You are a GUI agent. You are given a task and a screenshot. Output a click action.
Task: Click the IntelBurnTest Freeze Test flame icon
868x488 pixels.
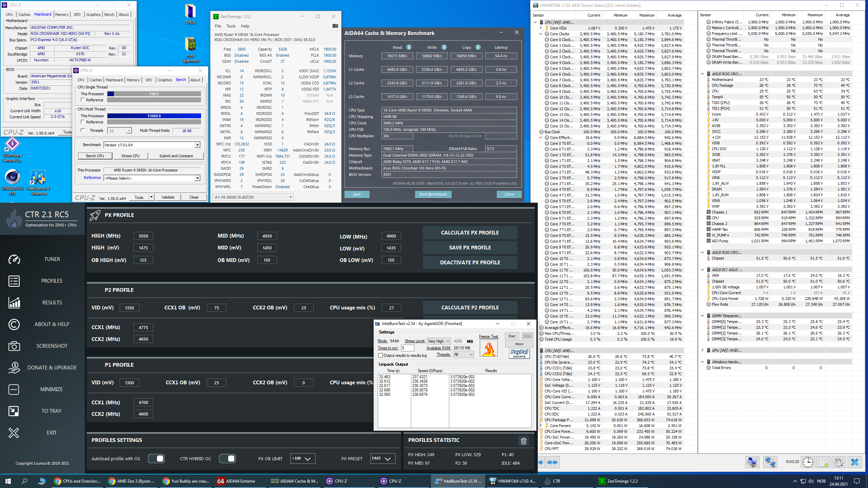tap(489, 348)
